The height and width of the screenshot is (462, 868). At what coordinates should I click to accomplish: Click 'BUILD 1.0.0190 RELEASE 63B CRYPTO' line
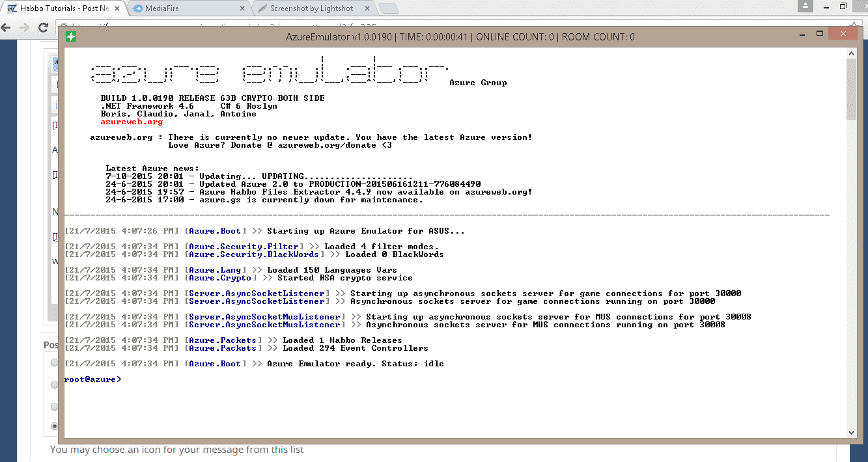(x=212, y=98)
